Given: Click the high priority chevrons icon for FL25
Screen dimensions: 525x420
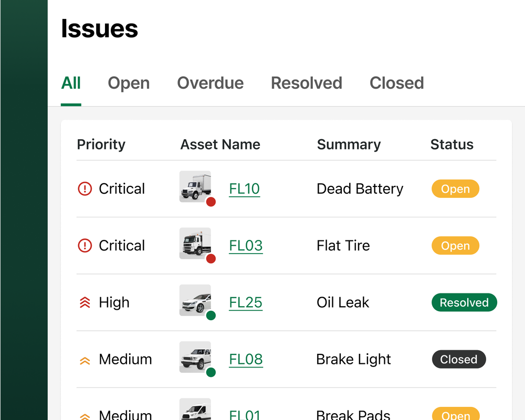Looking at the screenshot, I should 85,302.
